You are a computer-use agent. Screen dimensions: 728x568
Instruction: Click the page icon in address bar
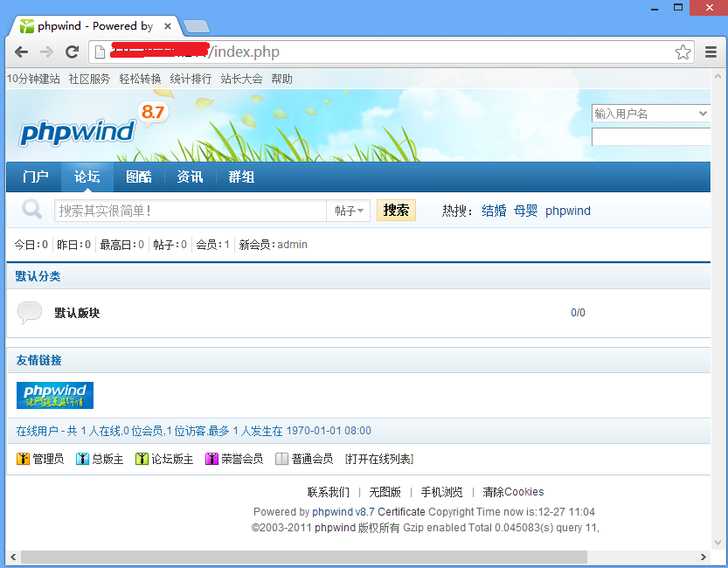click(x=100, y=52)
